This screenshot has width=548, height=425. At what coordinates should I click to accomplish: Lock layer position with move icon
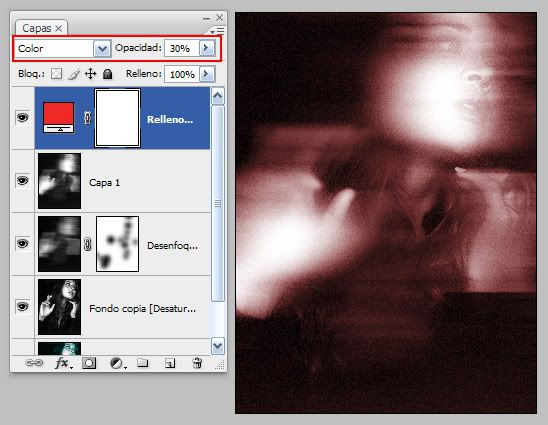(x=91, y=74)
